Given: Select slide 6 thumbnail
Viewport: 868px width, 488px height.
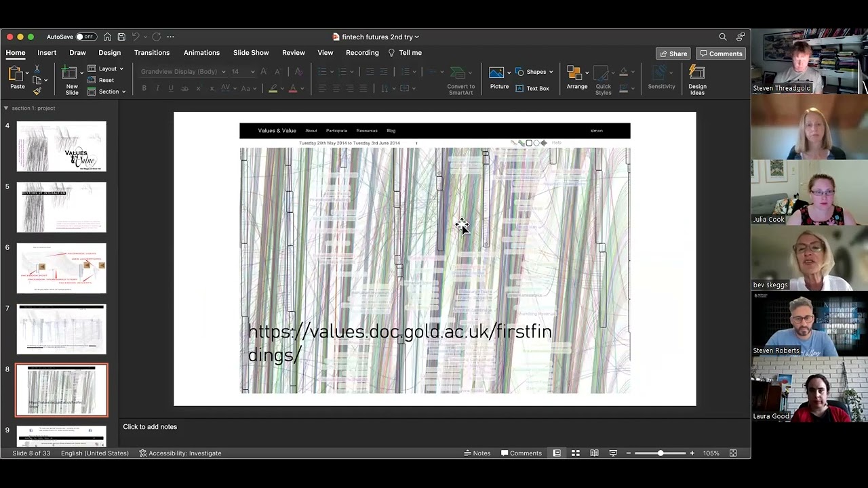Looking at the screenshot, I should [x=62, y=268].
